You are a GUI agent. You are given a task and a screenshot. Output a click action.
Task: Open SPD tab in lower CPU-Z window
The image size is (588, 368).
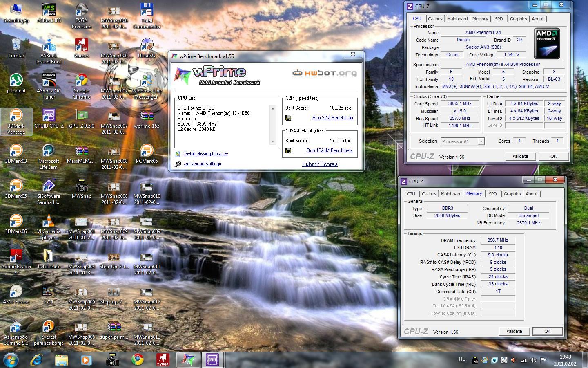coord(493,194)
